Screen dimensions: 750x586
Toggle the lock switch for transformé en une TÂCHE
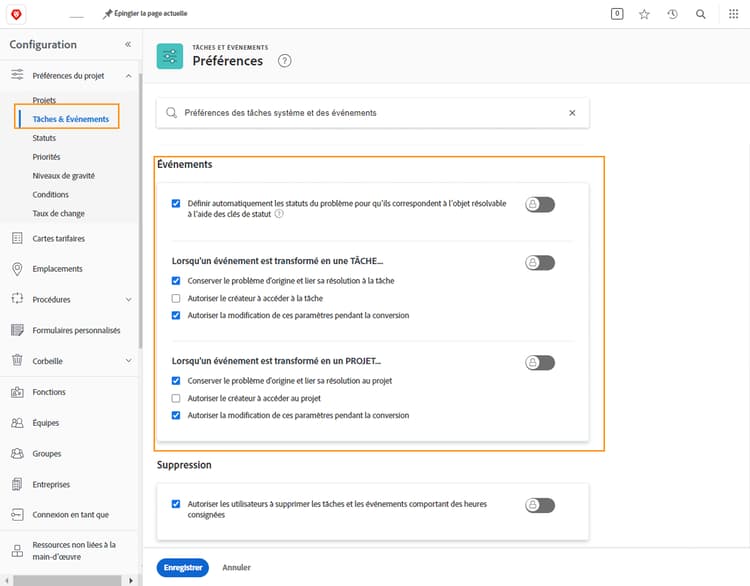[x=540, y=263]
